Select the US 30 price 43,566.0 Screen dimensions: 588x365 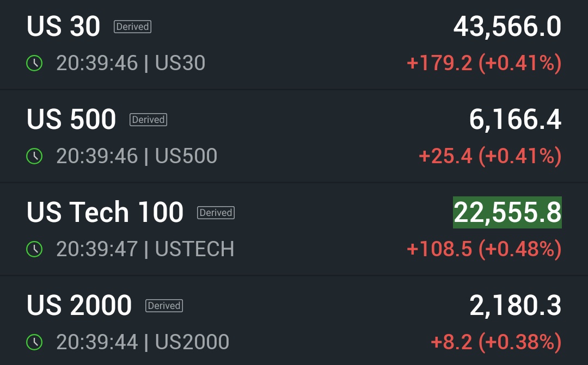pyautogui.click(x=507, y=27)
